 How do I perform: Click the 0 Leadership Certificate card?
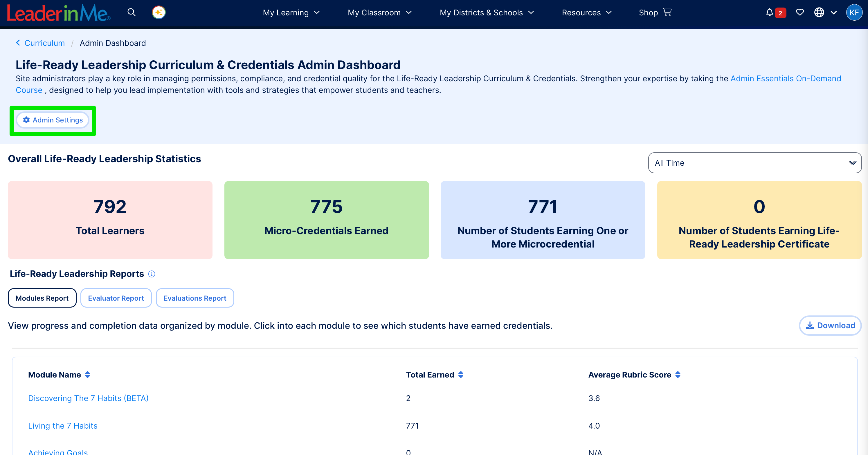pos(759,220)
